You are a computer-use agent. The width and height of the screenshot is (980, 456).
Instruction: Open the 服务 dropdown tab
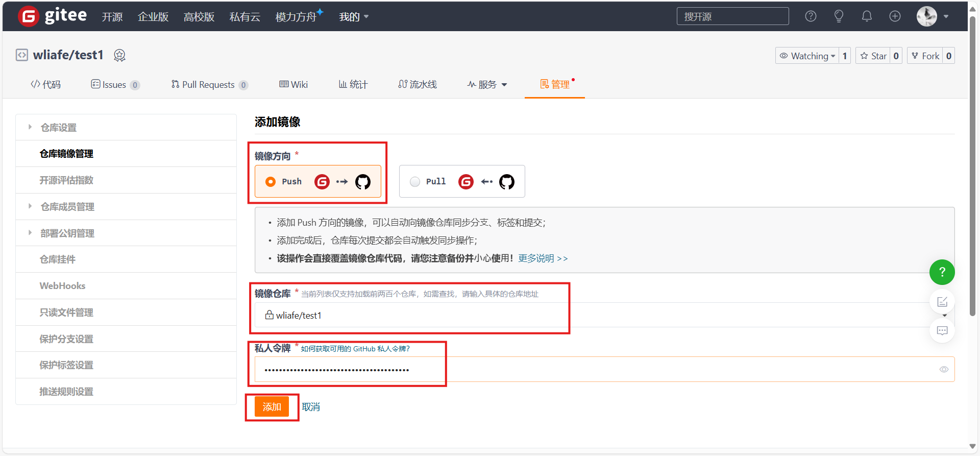487,85
